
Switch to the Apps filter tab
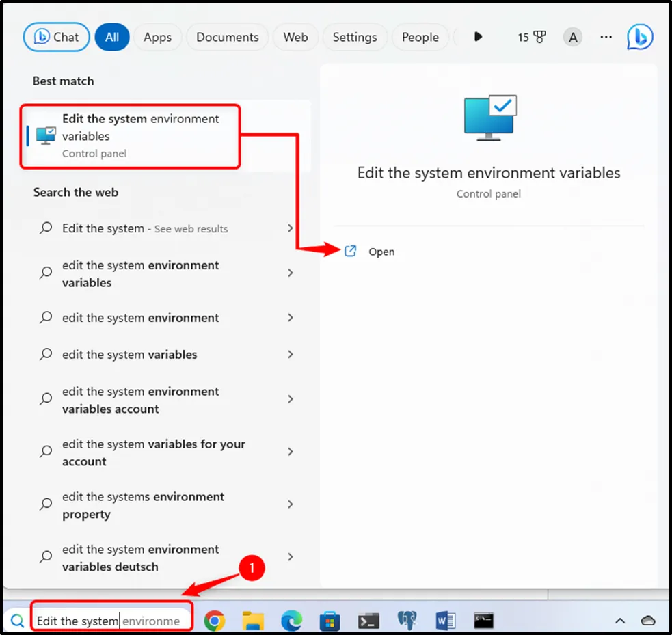point(157,37)
